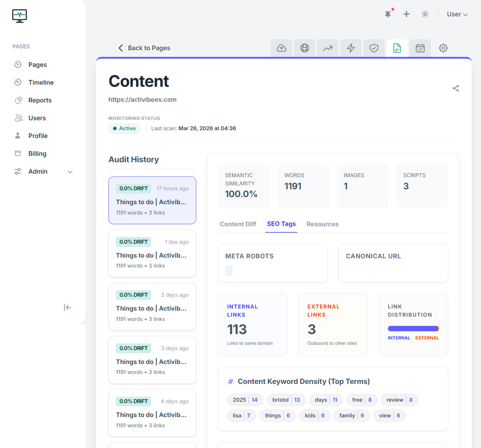Click Back to Pages

point(144,48)
